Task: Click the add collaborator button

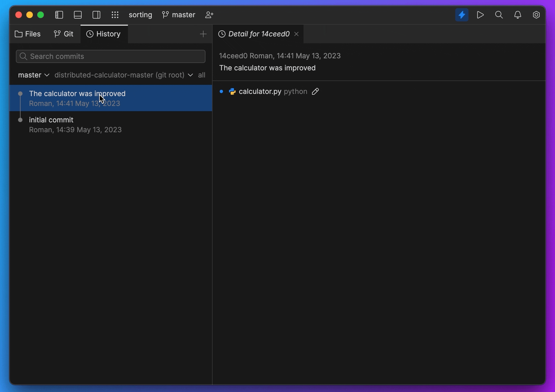Action: 209,15
